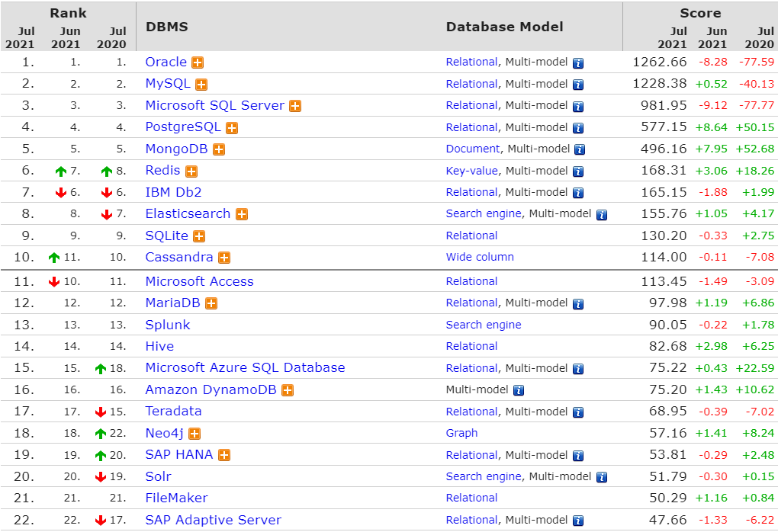The height and width of the screenshot is (532, 778).
Task: Follow the IBM Db2 link
Action: [174, 192]
